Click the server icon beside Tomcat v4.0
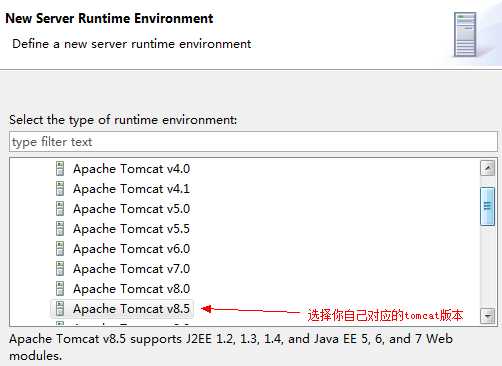Viewport: 502px width, 366px height. (60, 169)
